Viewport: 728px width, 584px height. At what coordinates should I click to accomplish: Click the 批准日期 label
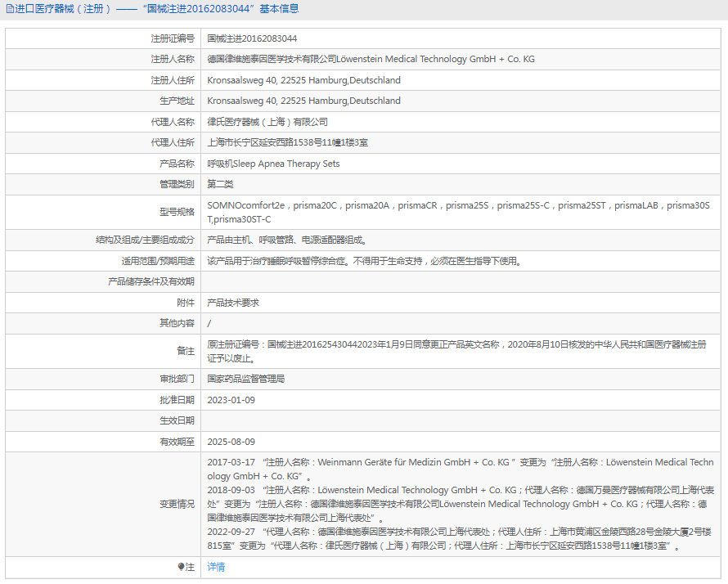coord(178,400)
